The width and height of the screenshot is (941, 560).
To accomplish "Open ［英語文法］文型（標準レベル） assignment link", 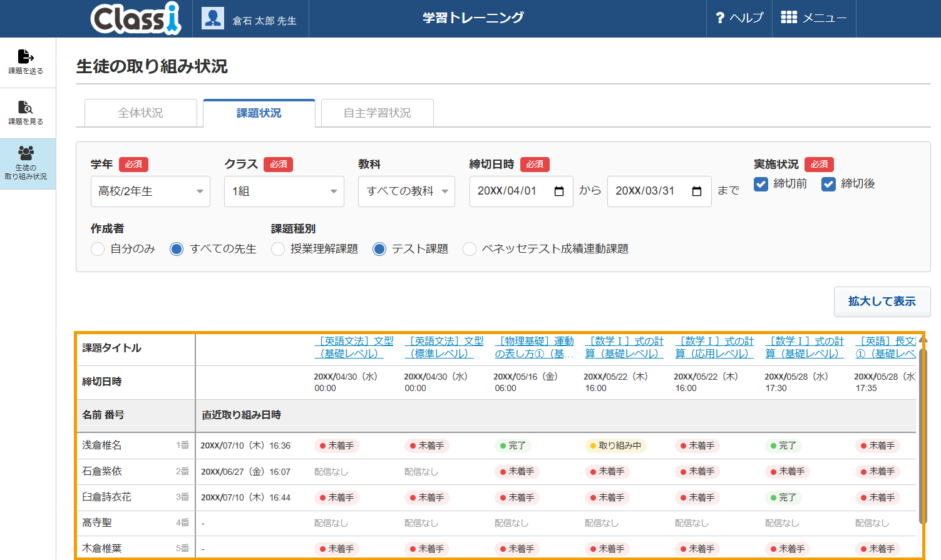I will (x=444, y=347).
